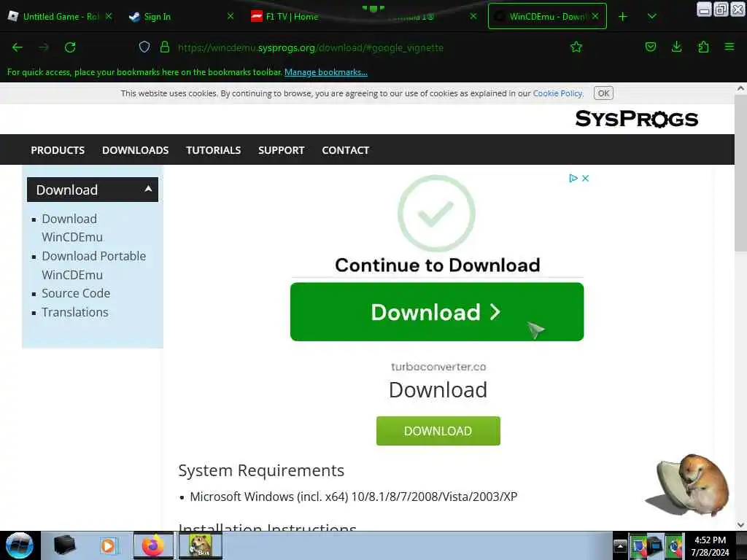
Task: Expand the list all tabs chevron
Action: click(651, 17)
